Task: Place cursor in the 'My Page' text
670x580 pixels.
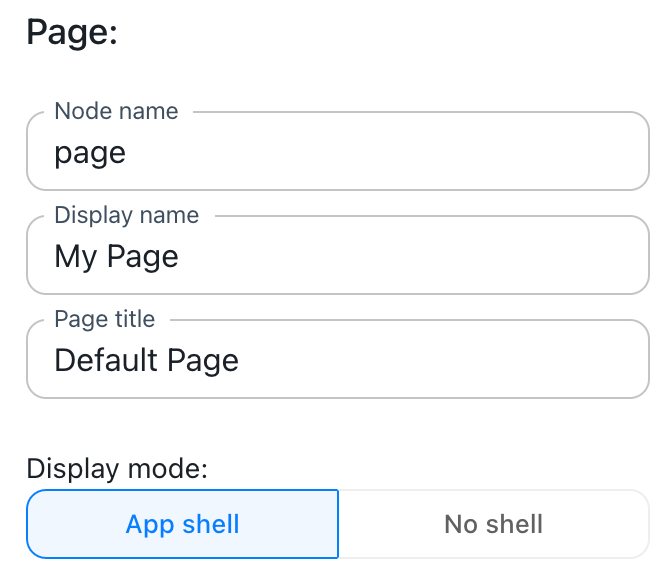Action: point(116,257)
